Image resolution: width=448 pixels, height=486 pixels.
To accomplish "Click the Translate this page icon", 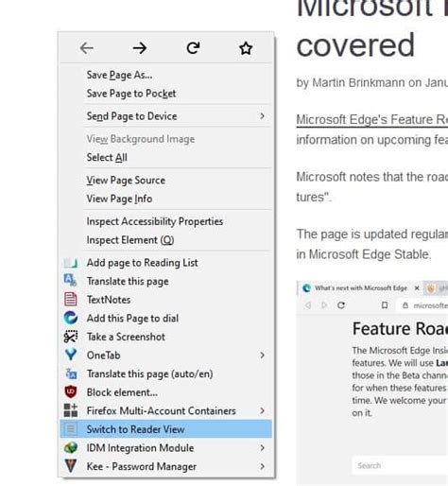I will 70,280.
